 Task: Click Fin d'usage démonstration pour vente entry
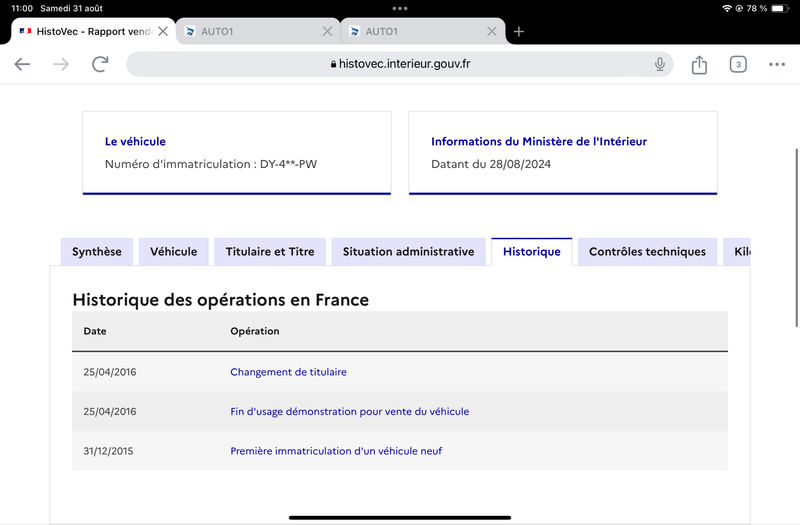(349, 411)
